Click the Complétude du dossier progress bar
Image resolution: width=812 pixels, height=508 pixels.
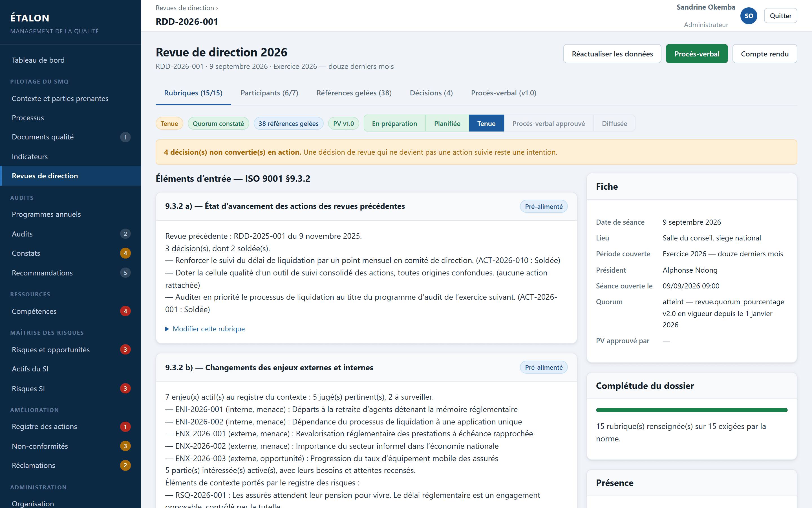(x=692, y=410)
